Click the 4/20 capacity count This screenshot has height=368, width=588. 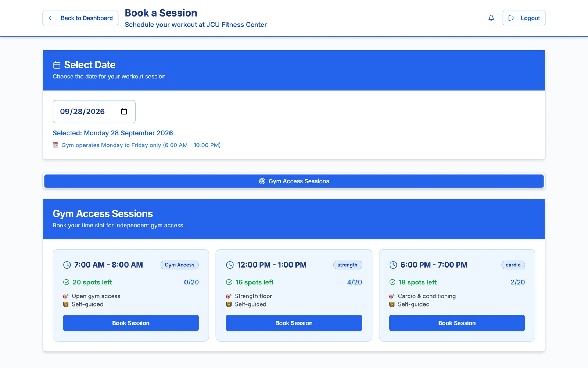(x=355, y=282)
